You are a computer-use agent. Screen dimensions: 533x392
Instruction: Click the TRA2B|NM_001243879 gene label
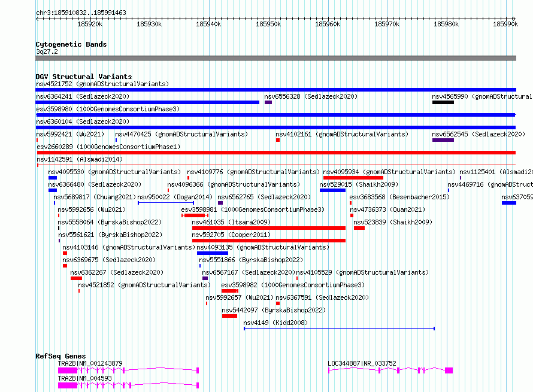coord(90,363)
